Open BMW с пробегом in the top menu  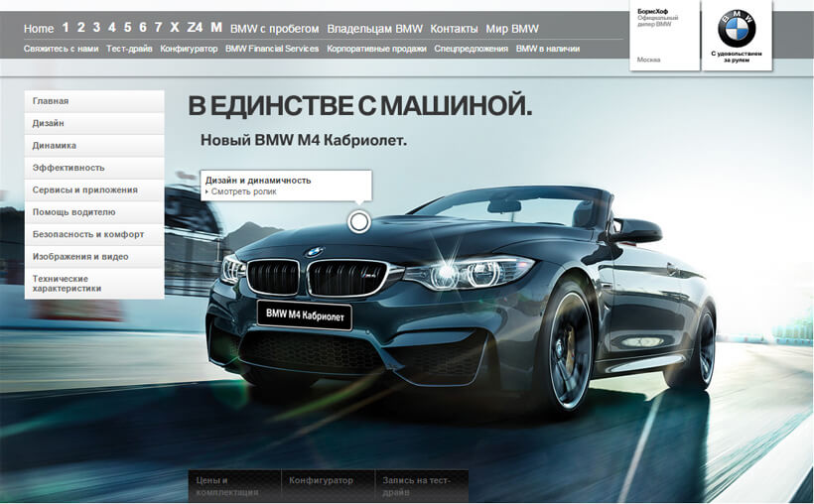(275, 29)
